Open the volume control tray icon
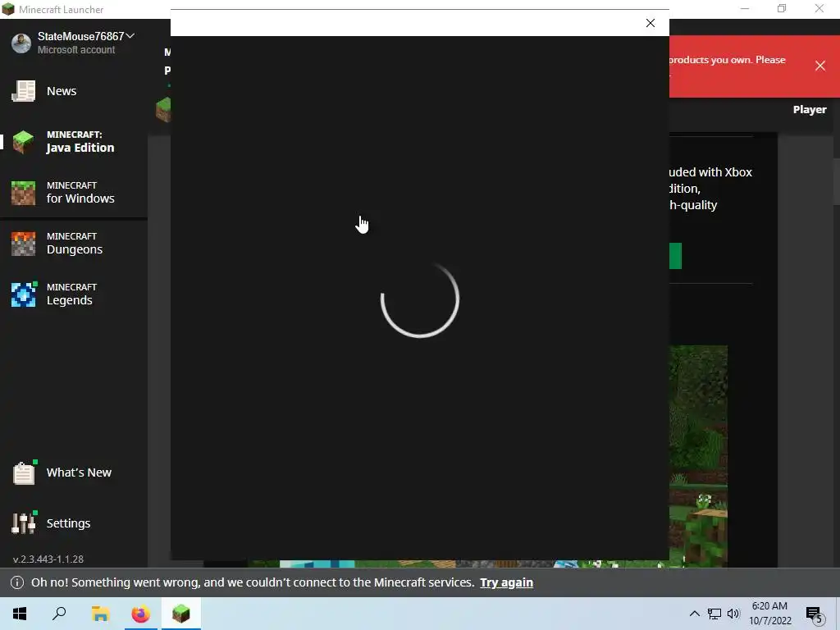840x630 pixels. click(x=733, y=614)
